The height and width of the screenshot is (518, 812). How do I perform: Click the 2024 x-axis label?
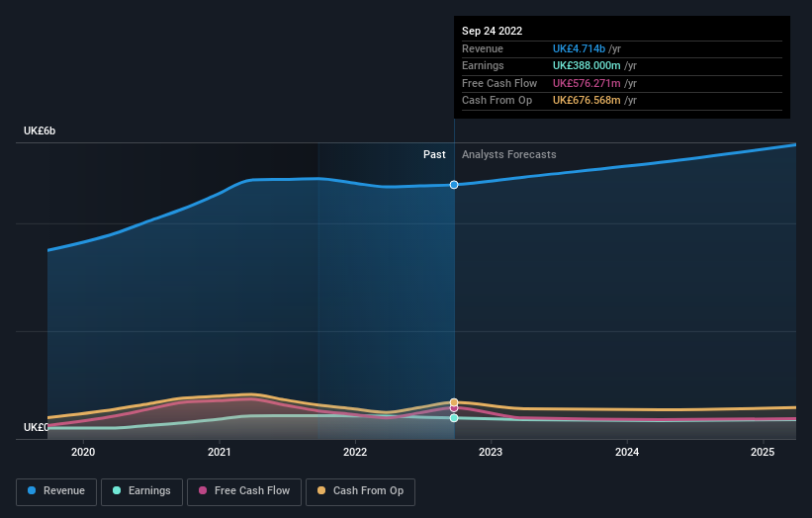click(627, 452)
